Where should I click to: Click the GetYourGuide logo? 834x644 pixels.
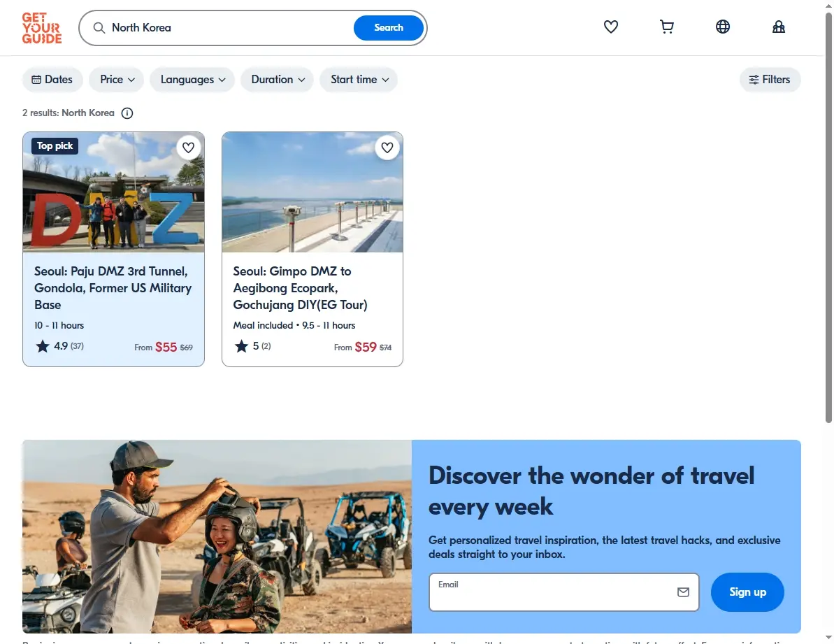(41, 28)
